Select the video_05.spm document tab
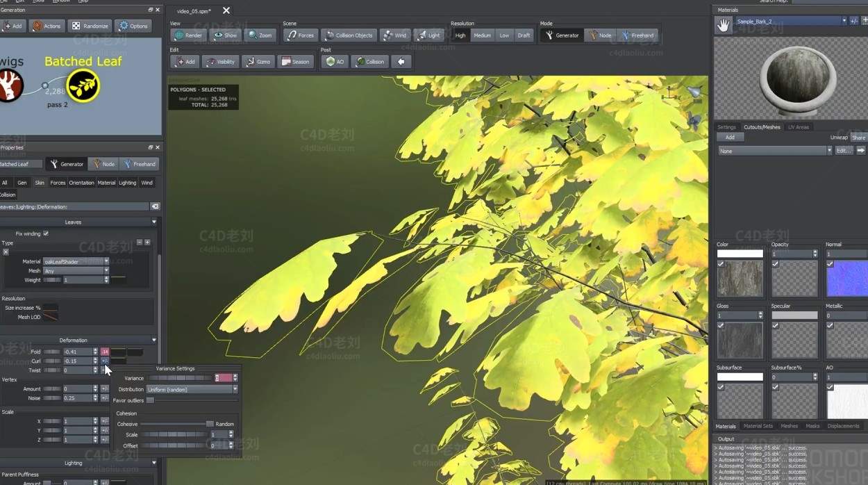This screenshot has width=868, height=485. [x=194, y=11]
